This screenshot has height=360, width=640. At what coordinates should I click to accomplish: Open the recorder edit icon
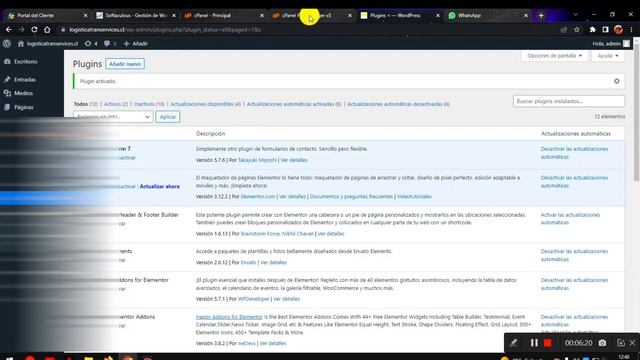click(x=621, y=343)
